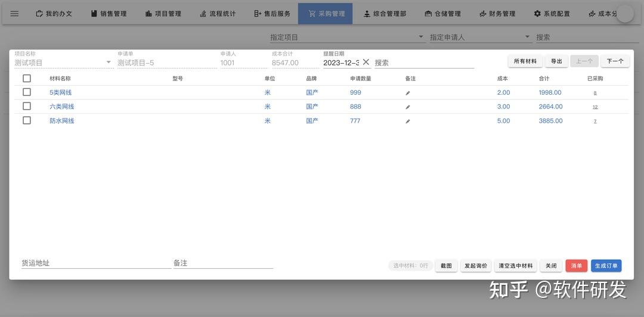Click 申请数量 column header
Viewport: 644px width, 317px height.
[x=361, y=79]
